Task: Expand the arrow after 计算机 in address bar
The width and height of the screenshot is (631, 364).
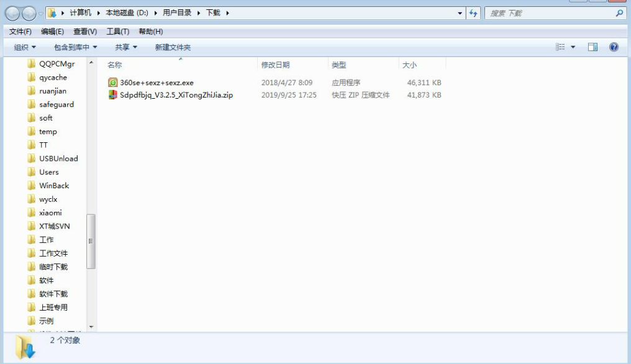Action: 98,13
